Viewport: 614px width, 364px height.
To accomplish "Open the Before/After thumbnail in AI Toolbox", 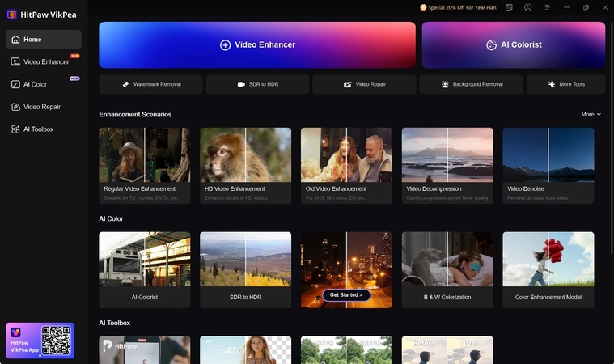I will coord(447,350).
